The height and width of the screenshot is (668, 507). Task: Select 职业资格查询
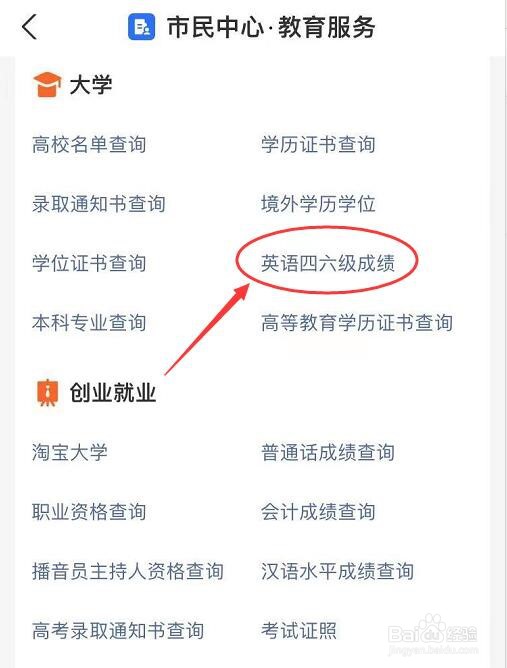[x=89, y=511]
